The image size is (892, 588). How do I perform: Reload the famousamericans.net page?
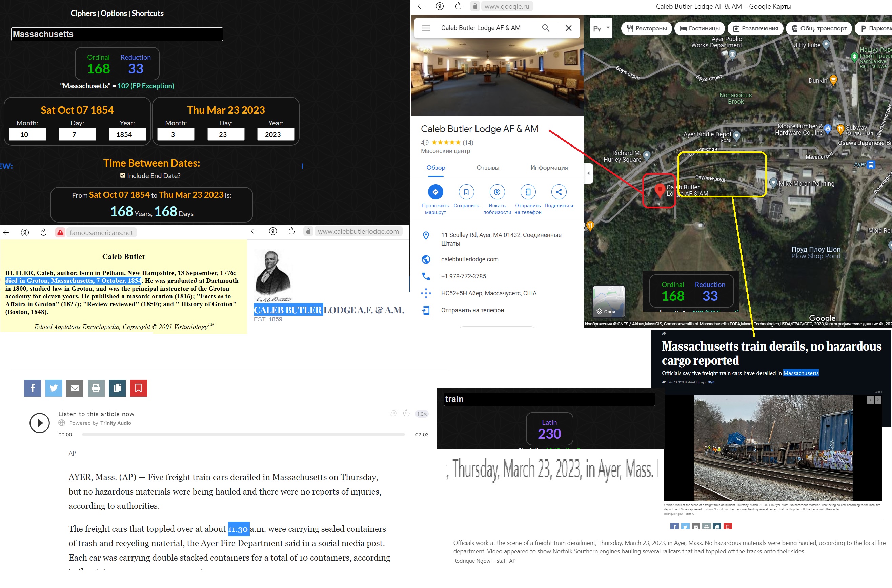click(43, 232)
